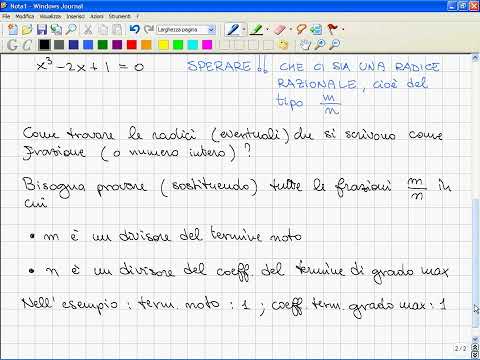Expand the Eraser options arrow
Screen dimensions: 480x360
(x=291, y=30)
